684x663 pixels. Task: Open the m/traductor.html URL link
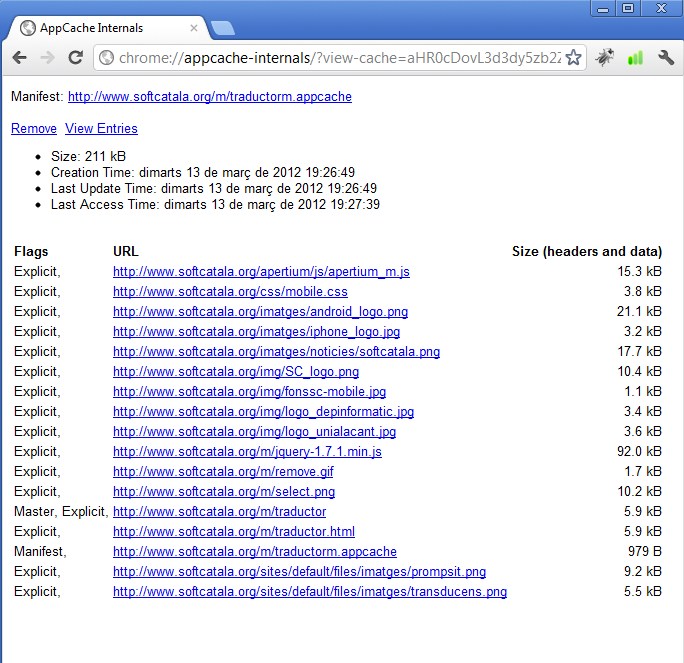234,532
